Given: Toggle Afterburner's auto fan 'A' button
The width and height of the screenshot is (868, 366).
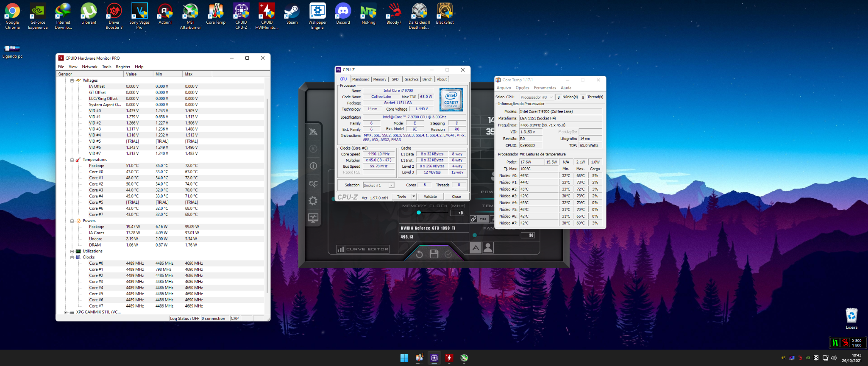Looking at the screenshot, I should (476, 248).
